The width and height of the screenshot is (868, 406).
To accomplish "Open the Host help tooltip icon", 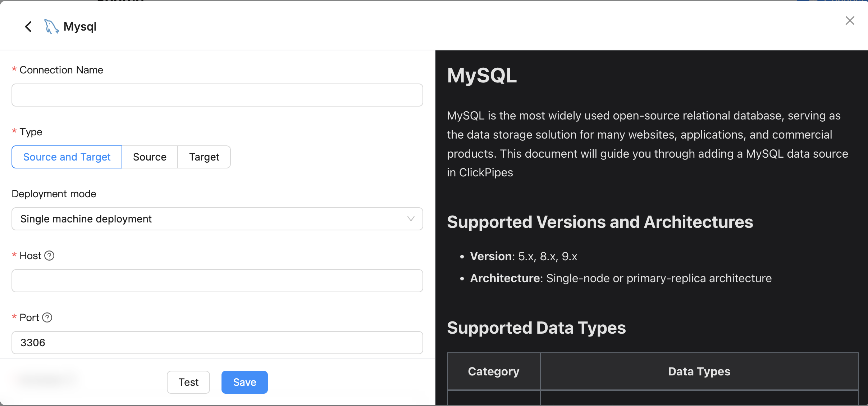I will 49,256.
